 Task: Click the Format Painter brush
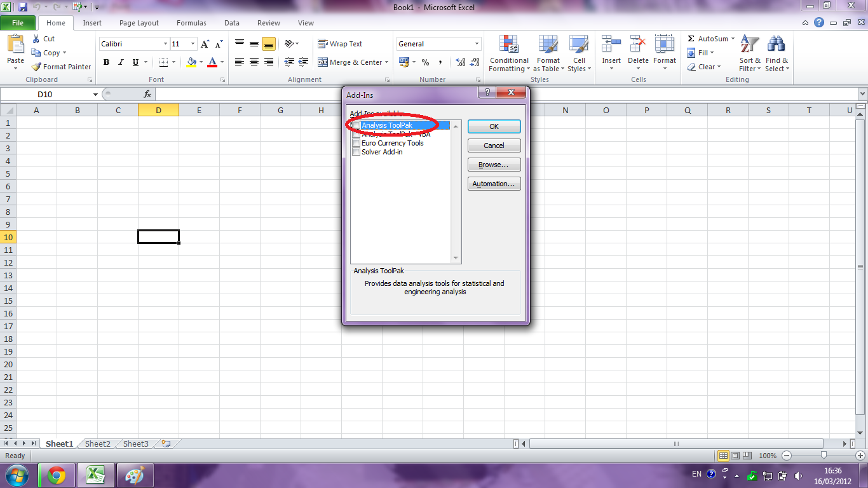[x=36, y=67]
